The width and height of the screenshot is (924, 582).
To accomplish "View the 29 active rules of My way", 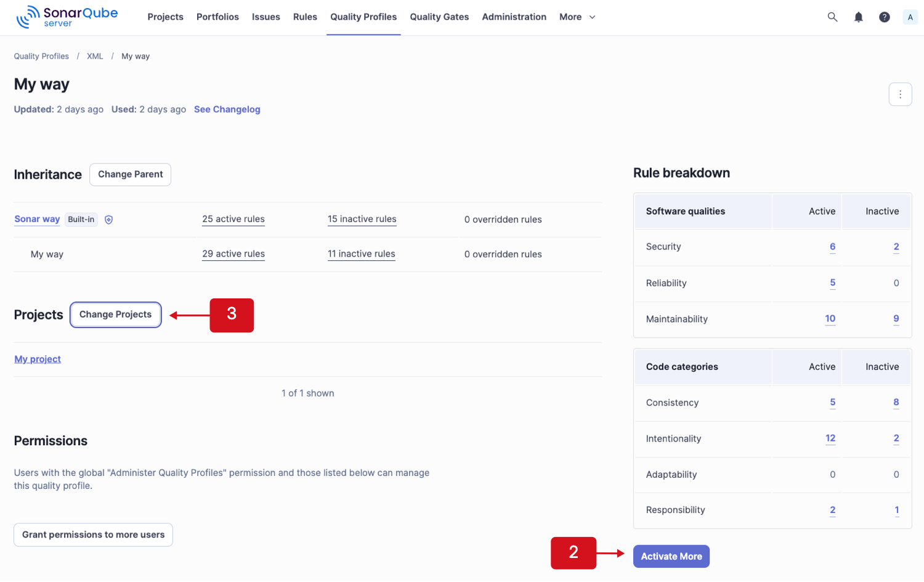I will click(233, 253).
